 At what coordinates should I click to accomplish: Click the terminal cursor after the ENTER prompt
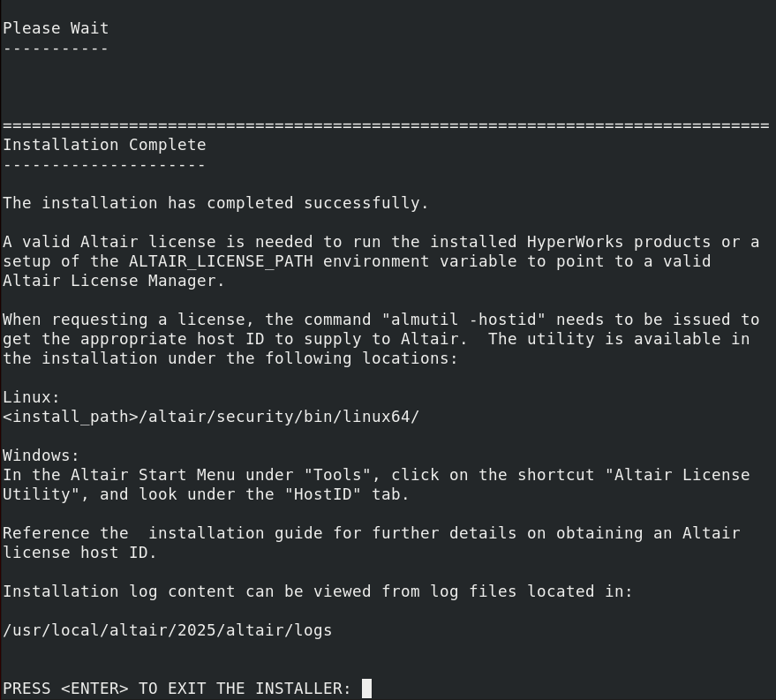pos(367,689)
